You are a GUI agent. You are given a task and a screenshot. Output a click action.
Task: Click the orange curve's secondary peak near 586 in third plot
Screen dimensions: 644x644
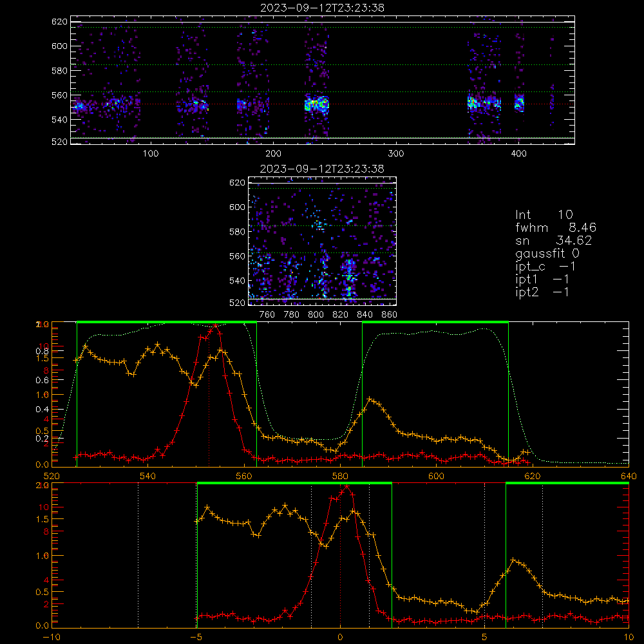click(370, 399)
